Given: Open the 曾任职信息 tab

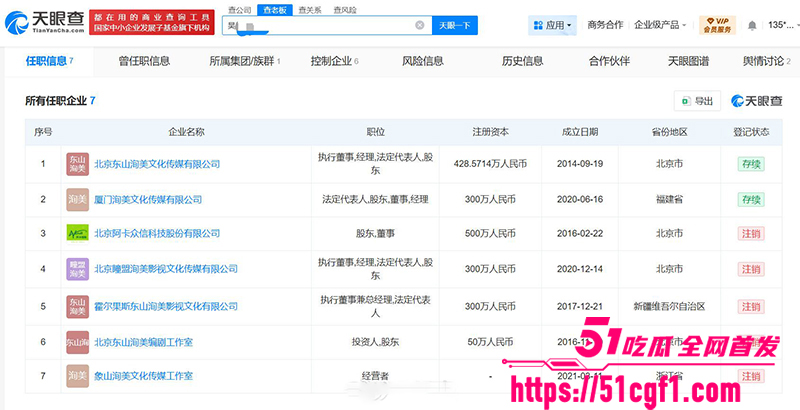Looking at the screenshot, I should pyautogui.click(x=144, y=61).
